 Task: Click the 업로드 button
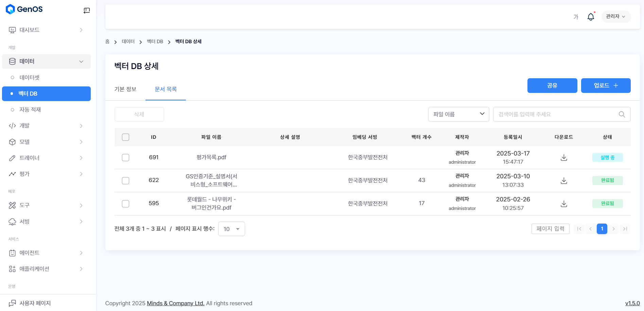tap(606, 85)
